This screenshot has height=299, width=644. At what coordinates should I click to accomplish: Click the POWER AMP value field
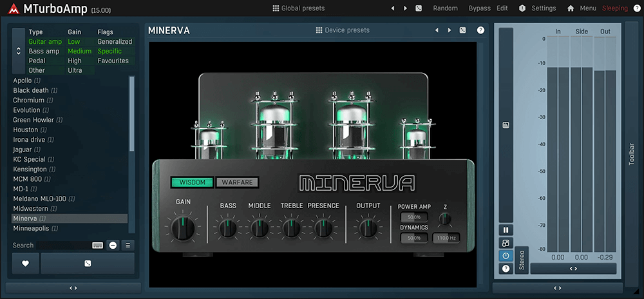(x=414, y=217)
